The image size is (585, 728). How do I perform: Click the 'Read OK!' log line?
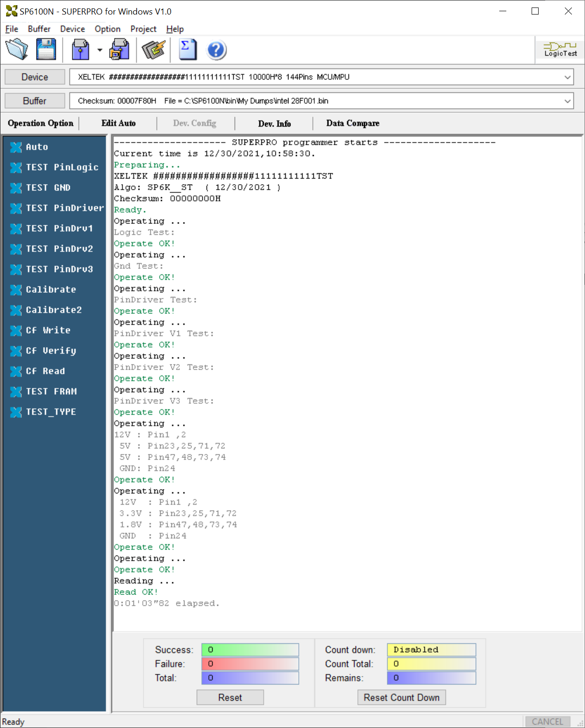[x=136, y=592]
